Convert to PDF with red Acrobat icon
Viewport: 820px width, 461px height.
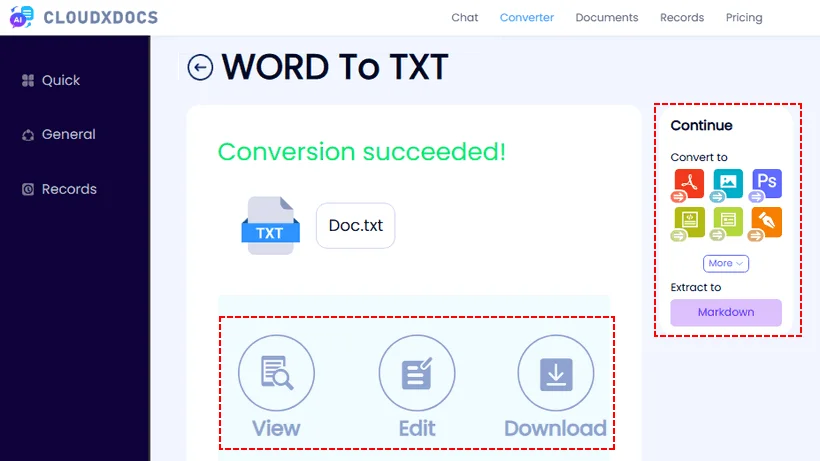tap(688, 184)
